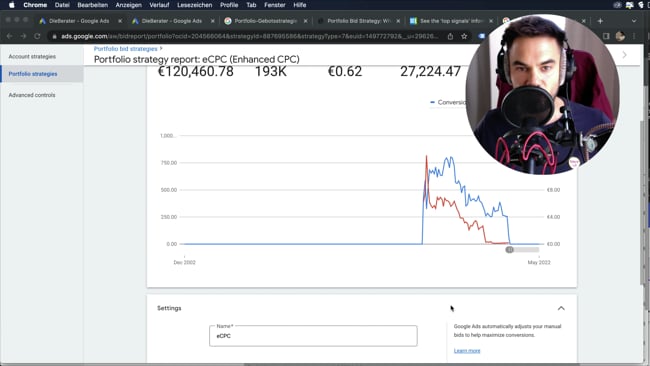Go back to previous page
The height and width of the screenshot is (366, 650).
10,36
